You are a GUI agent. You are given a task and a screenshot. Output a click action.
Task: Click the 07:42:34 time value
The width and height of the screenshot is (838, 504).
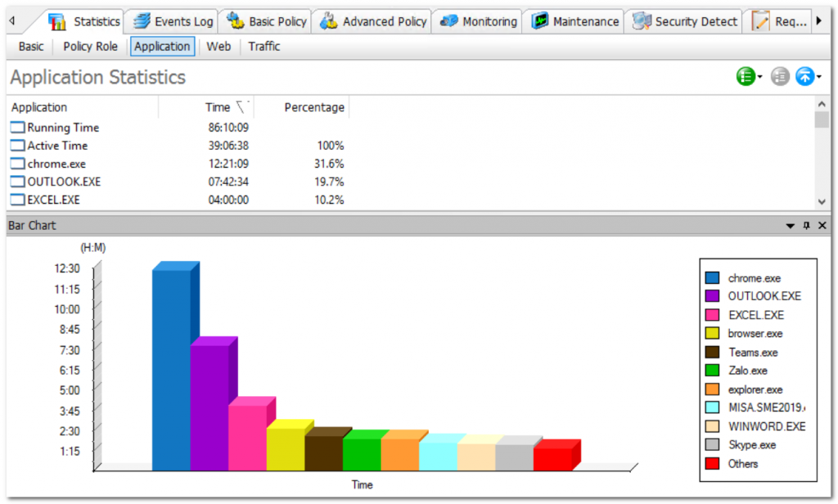pos(228,182)
